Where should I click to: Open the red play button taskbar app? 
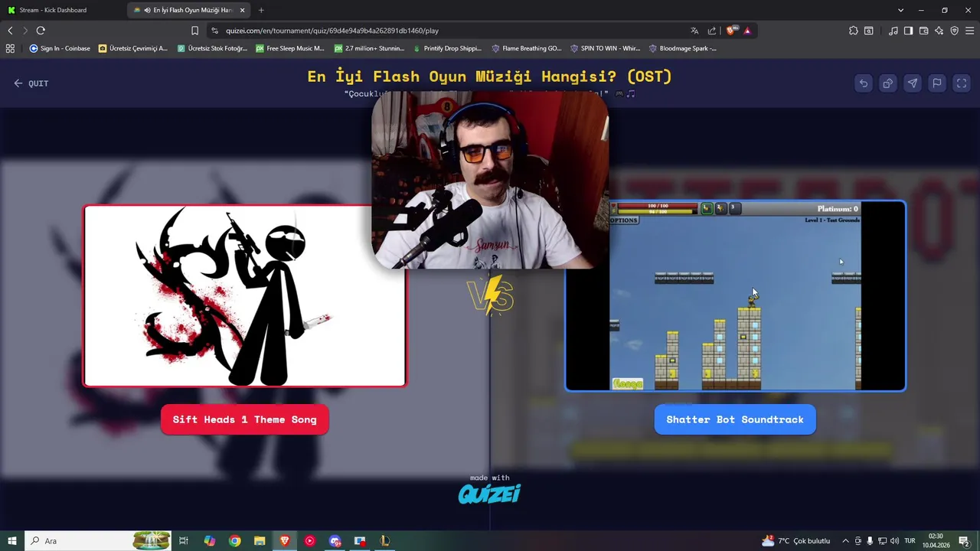pyautogui.click(x=309, y=541)
